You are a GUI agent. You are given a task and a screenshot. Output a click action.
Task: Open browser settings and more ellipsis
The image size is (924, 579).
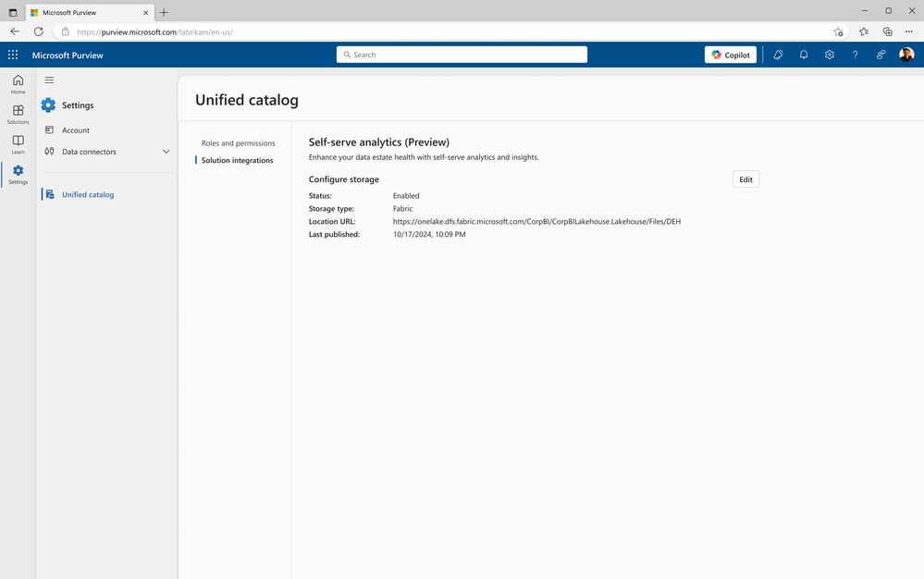[x=908, y=31]
